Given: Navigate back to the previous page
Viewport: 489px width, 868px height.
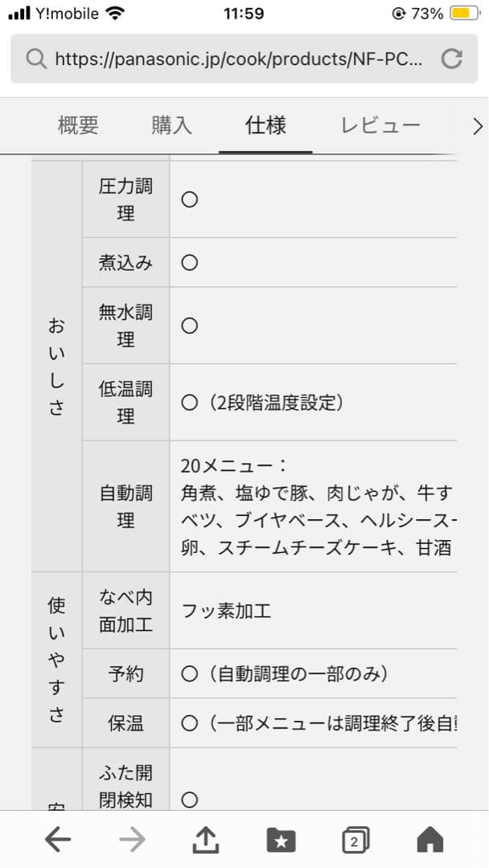Looking at the screenshot, I should 57,840.
